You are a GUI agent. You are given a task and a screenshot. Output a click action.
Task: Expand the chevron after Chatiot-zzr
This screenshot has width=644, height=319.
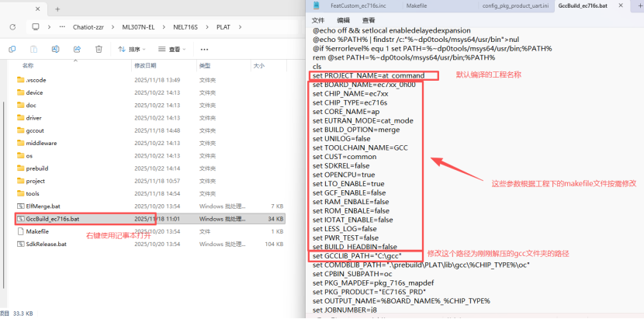pyautogui.click(x=113, y=27)
